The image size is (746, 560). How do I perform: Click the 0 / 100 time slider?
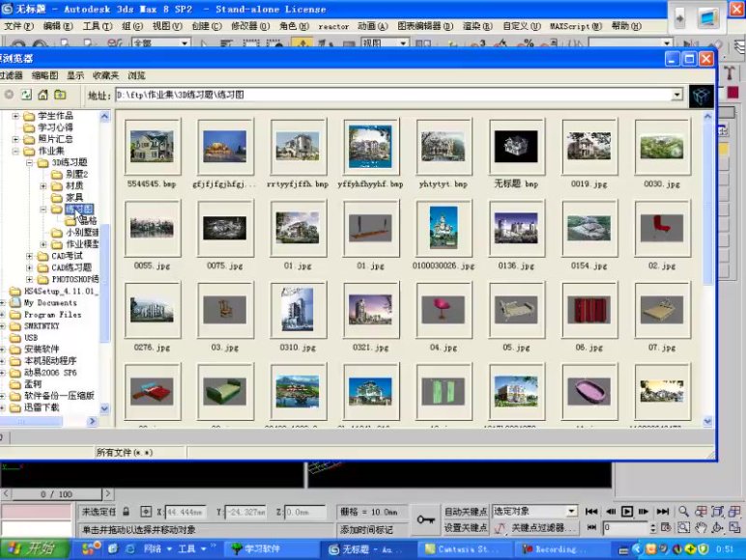(56, 494)
